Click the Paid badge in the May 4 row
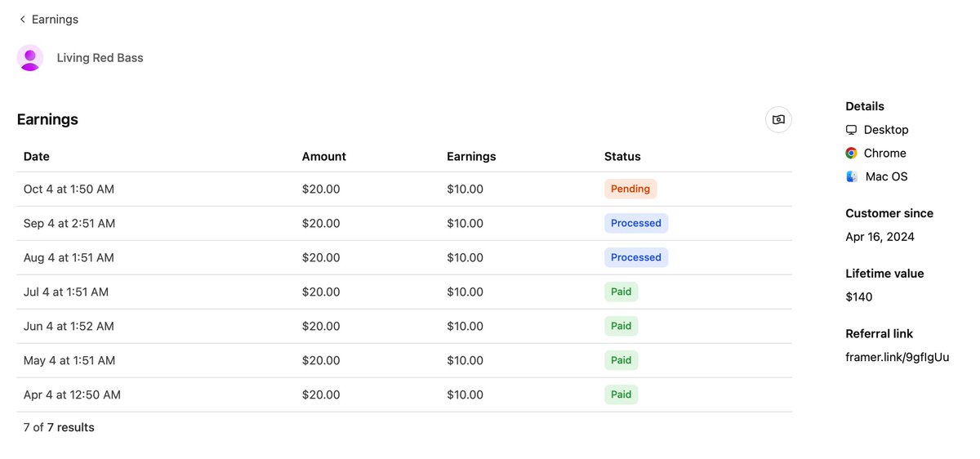The image size is (980, 459). coord(621,361)
